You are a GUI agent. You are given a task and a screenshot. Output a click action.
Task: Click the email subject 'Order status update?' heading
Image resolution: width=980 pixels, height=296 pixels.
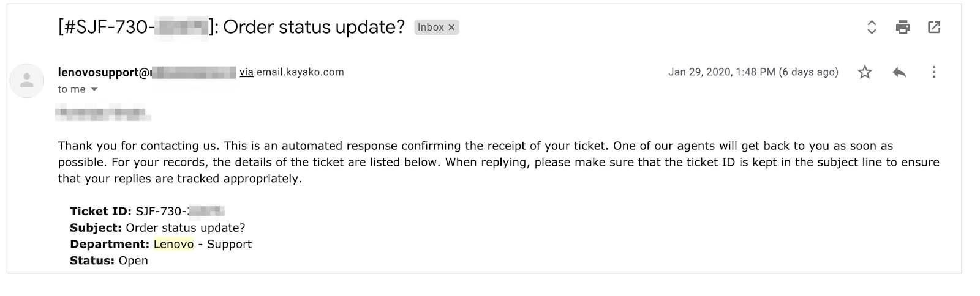click(x=314, y=27)
